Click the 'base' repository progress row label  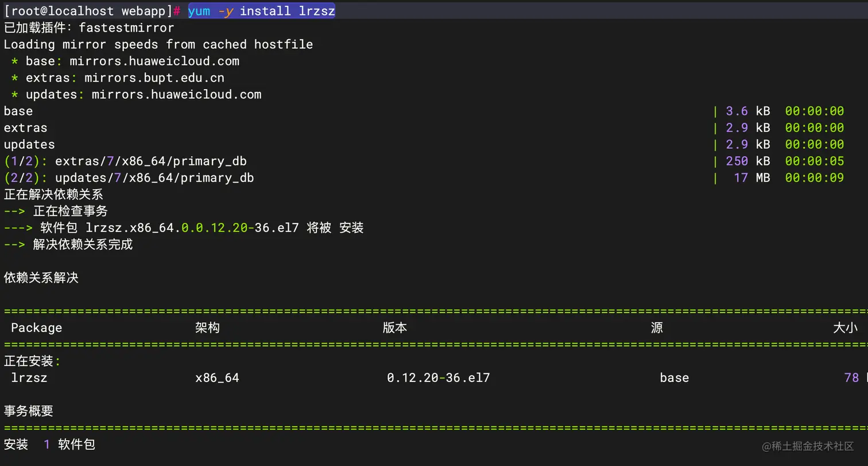[x=18, y=111]
